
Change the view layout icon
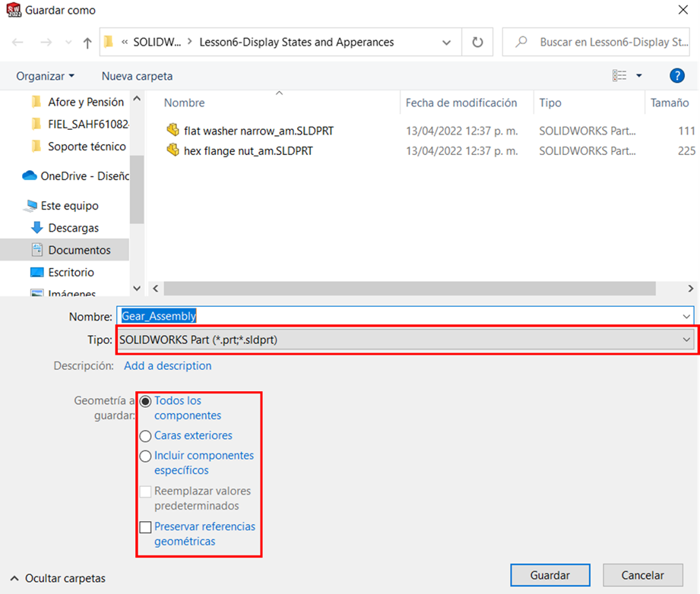pyautogui.click(x=619, y=75)
